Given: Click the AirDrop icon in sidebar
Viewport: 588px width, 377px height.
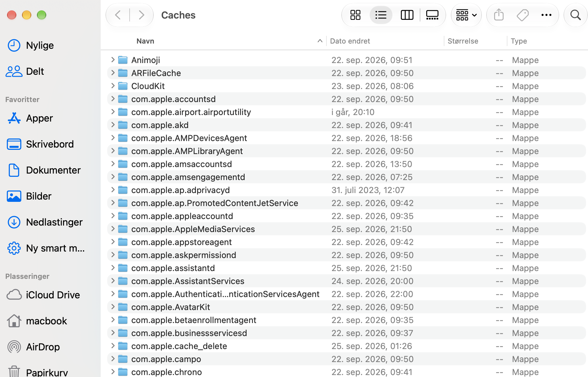Looking at the screenshot, I should point(14,347).
